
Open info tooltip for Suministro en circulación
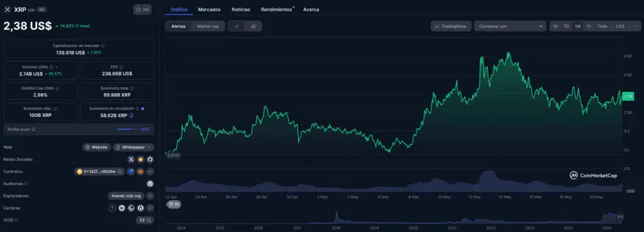click(137, 108)
